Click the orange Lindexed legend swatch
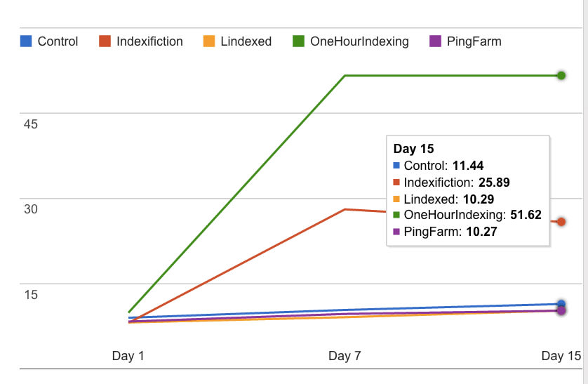This screenshot has width=588, height=384. point(208,41)
